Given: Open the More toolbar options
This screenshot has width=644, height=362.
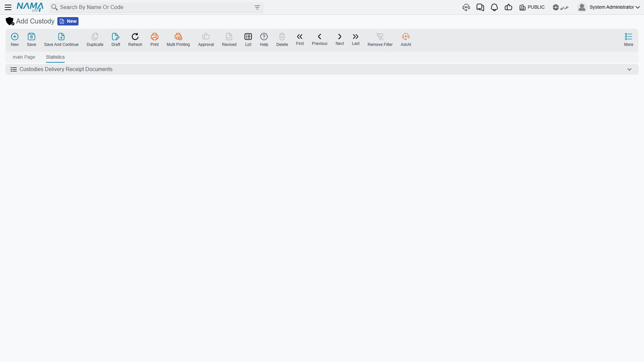Looking at the screenshot, I should [629, 40].
